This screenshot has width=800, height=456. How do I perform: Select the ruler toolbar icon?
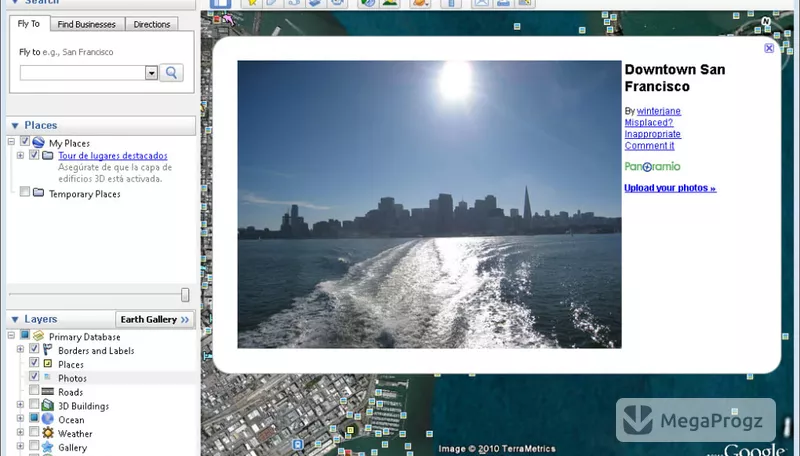pyautogui.click(x=451, y=3)
